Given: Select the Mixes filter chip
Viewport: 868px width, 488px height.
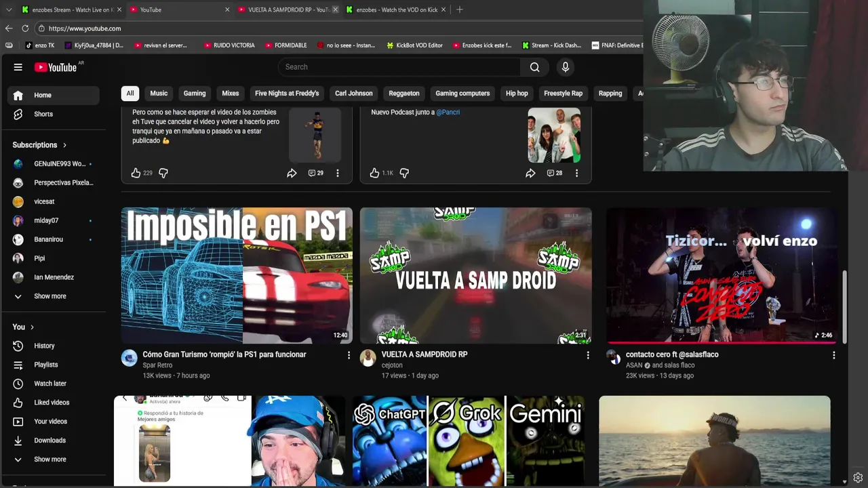Looking at the screenshot, I should (x=231, y=94).
